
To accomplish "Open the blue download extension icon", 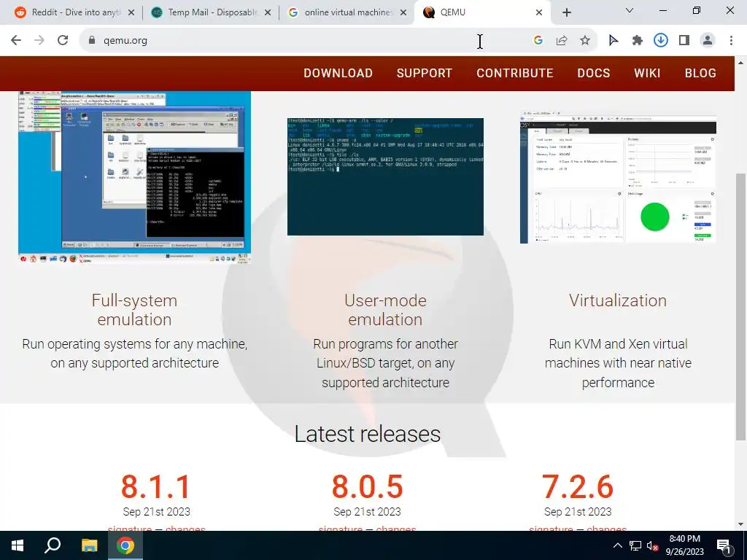I will coord(661,41).
